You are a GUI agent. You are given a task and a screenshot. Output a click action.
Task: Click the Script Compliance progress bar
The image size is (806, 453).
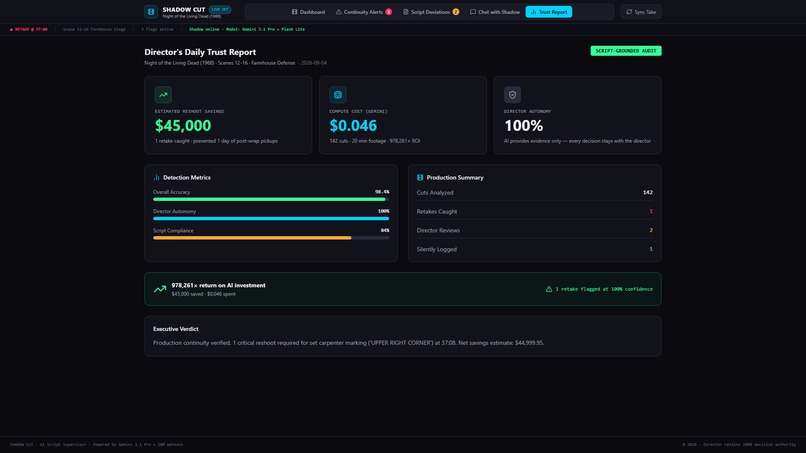pyautogui.click(x=271, y=238)
